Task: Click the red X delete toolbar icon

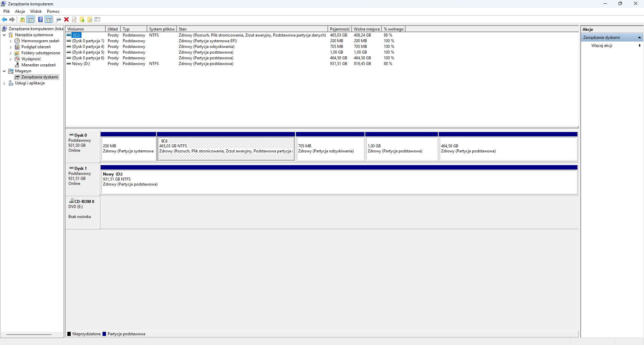Action: 66,19
